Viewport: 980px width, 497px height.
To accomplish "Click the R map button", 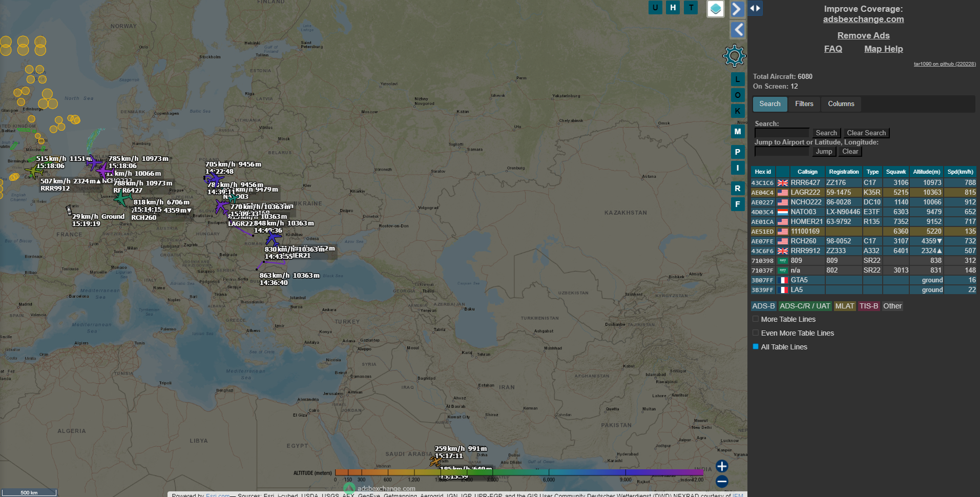I will click(x=738, y=189).
